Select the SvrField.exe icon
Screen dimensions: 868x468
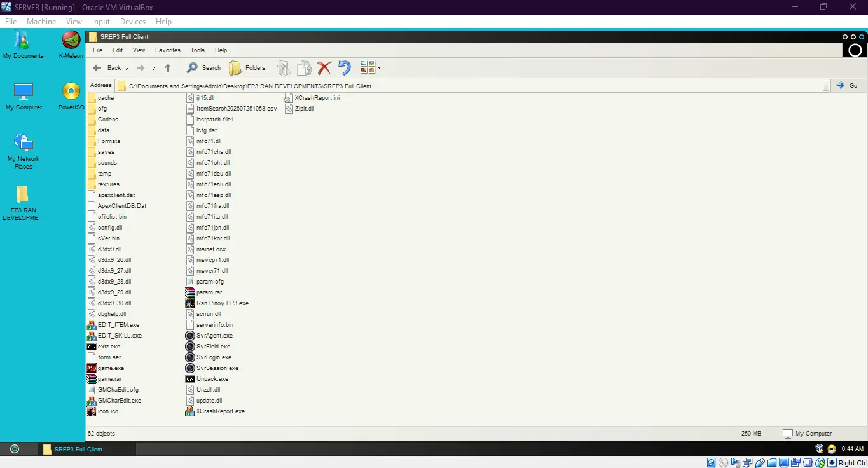tap(190, 347)
